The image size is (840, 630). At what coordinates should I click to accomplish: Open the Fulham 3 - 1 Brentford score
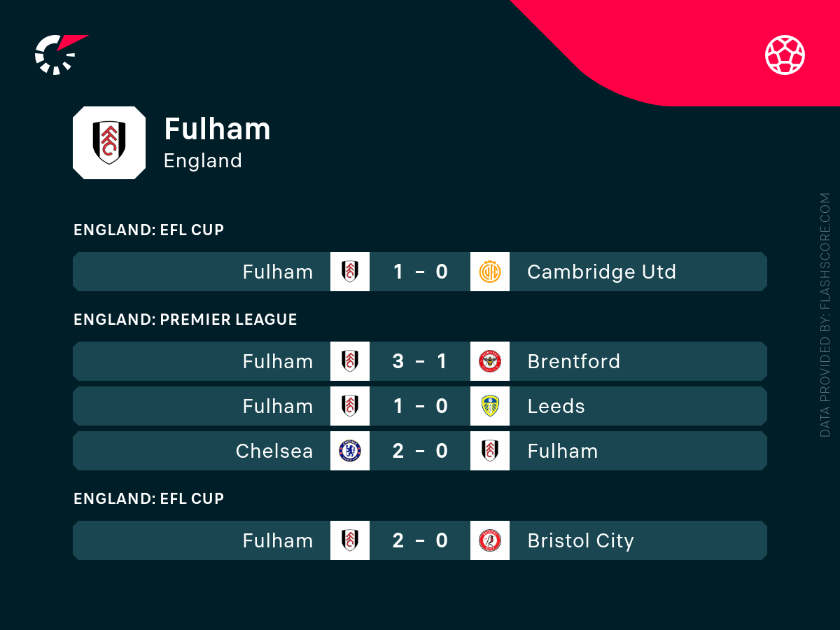420,361
